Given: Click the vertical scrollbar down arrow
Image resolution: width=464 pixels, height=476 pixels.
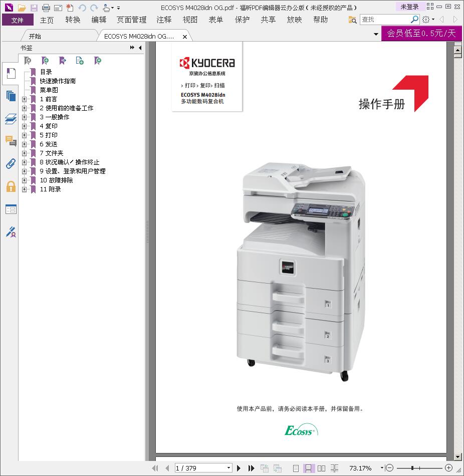Looking at the screenshot, I should coord(457,456).
